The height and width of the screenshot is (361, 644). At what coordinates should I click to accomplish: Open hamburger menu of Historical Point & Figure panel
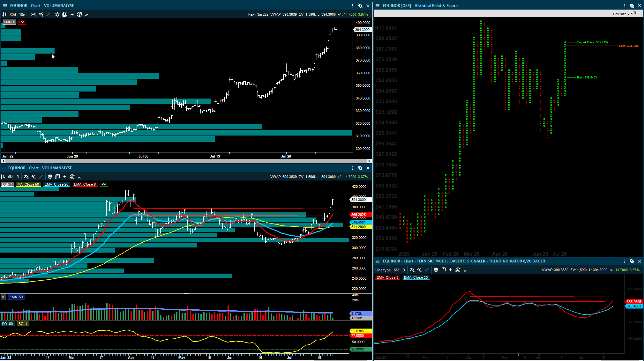click(378, 6)
